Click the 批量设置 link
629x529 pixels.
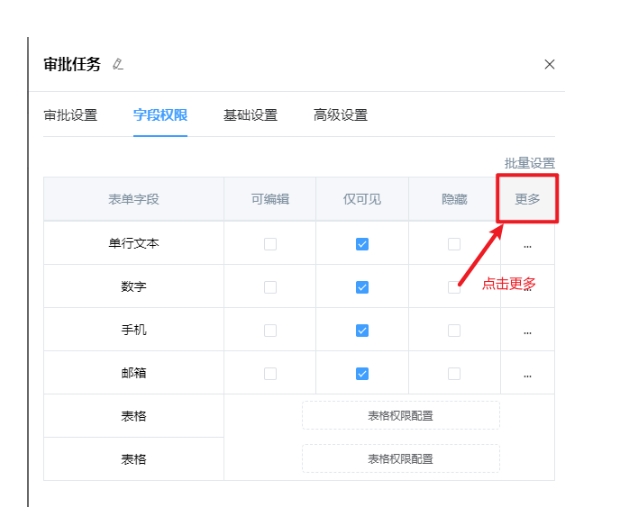click(x=529, y=163)
